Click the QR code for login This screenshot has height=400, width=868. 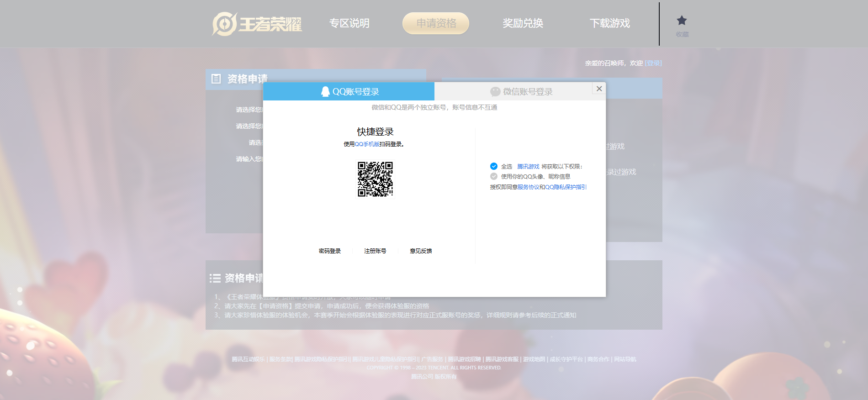click(x=375, y=179)
